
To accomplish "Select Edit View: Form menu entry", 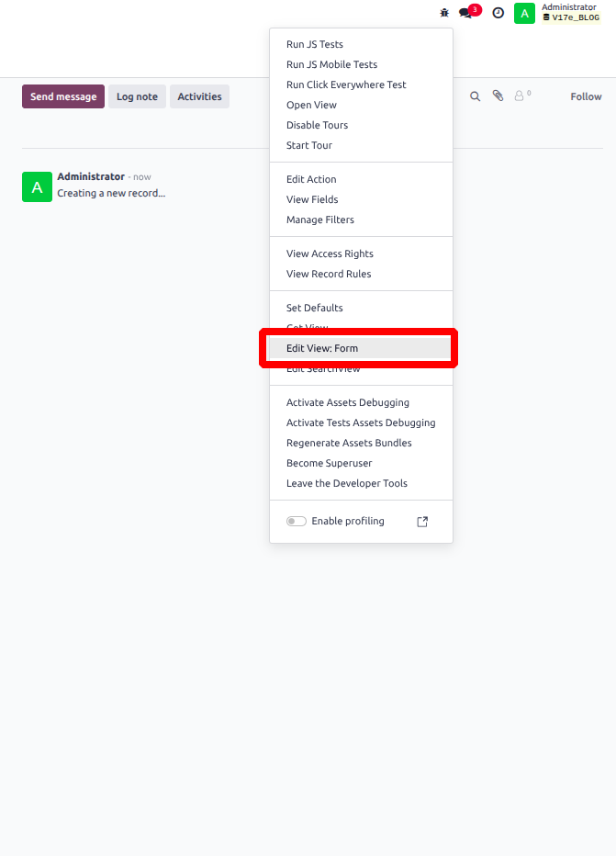I will (322, 348).
